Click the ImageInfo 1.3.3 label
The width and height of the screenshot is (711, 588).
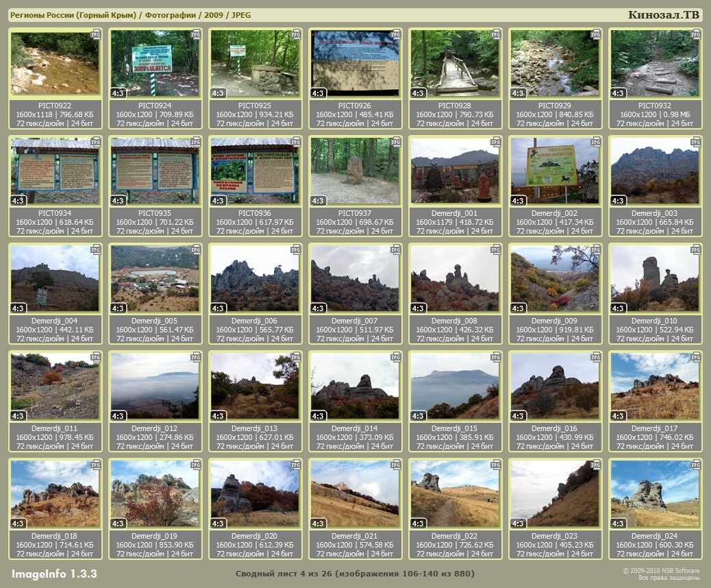tap(54, 574)
